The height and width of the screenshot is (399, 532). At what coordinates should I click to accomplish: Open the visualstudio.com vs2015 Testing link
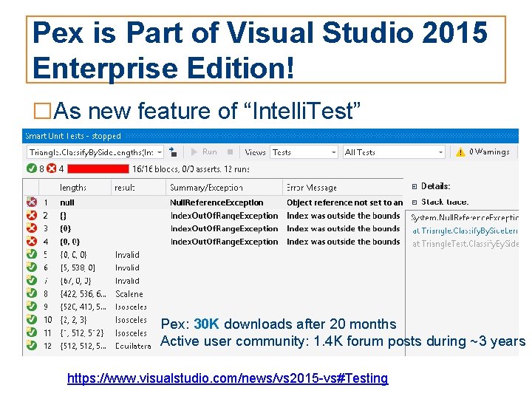(x=228, y=378)
